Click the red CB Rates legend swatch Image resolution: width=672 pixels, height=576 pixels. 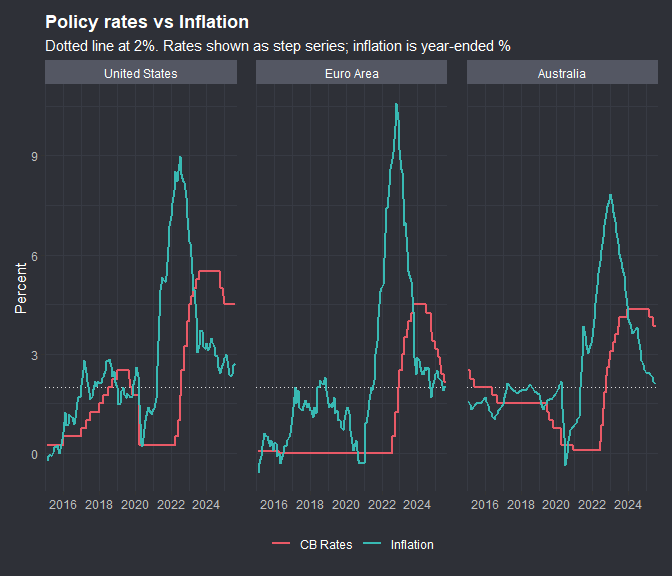click(x=281, y=544)
